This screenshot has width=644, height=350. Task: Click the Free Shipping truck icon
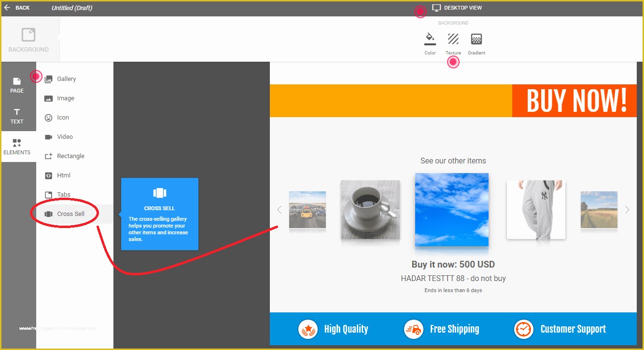tap(414, 329)
